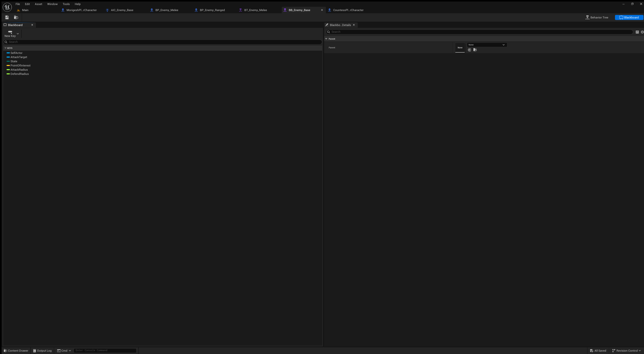Toggle property matrix table view icon
This screenshot has width=644, height=354.
(x=637, y=32)
